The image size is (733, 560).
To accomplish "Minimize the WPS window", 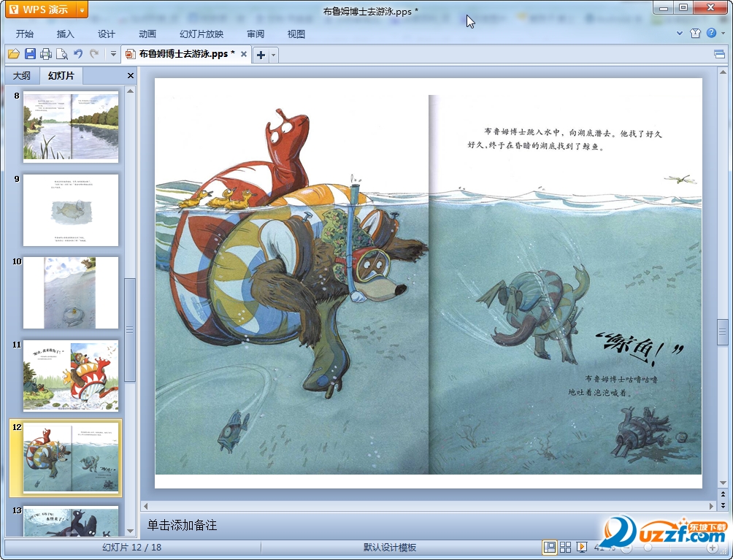I will (x=664, y=7).
